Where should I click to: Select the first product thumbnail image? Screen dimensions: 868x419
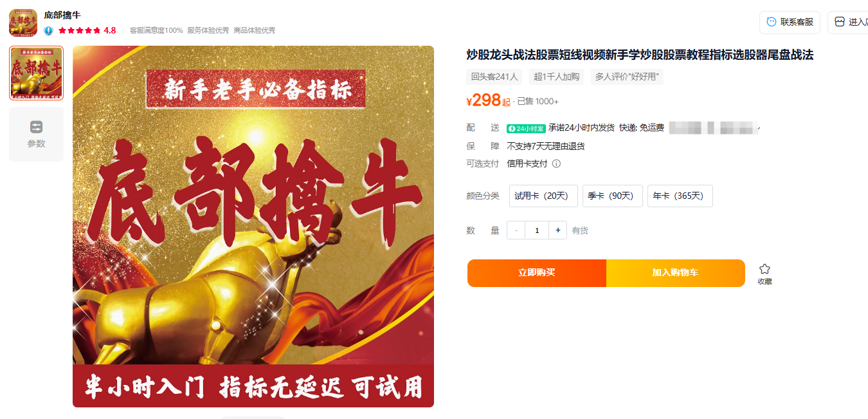(x=36, y=73)
